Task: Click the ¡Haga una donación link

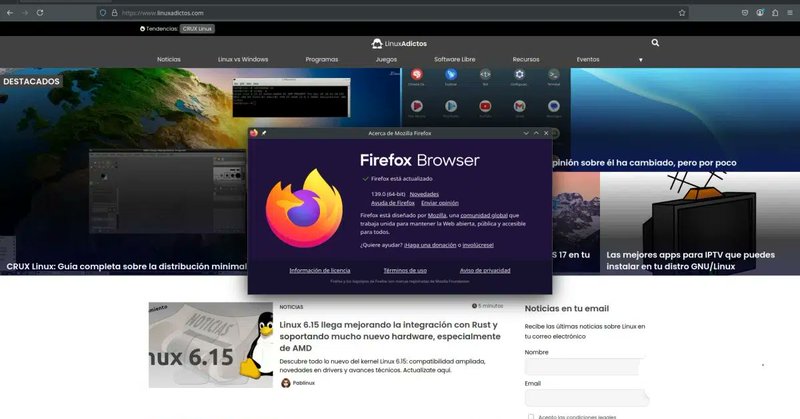Action: (x=430, y=245)
